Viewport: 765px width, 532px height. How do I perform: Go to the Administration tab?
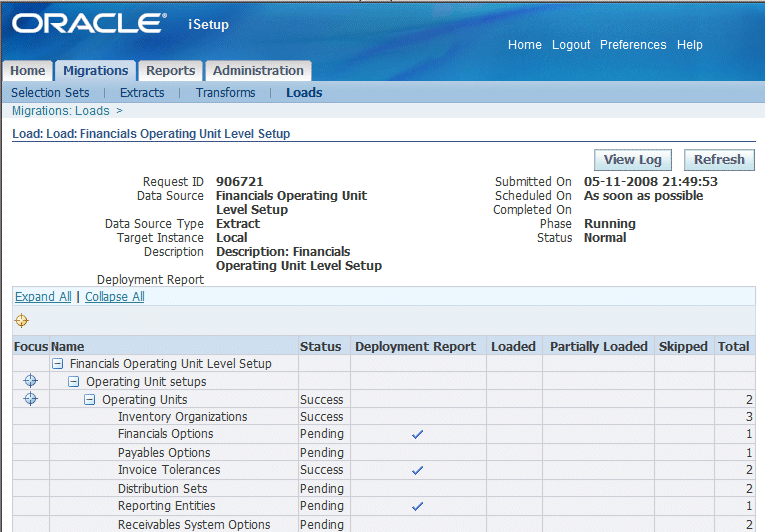[x=258, y=71]
